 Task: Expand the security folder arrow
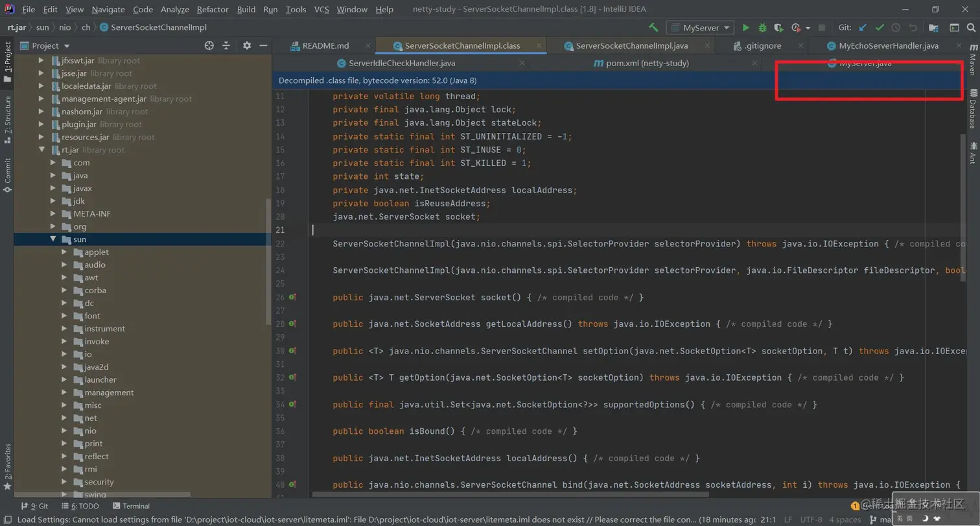65,482
